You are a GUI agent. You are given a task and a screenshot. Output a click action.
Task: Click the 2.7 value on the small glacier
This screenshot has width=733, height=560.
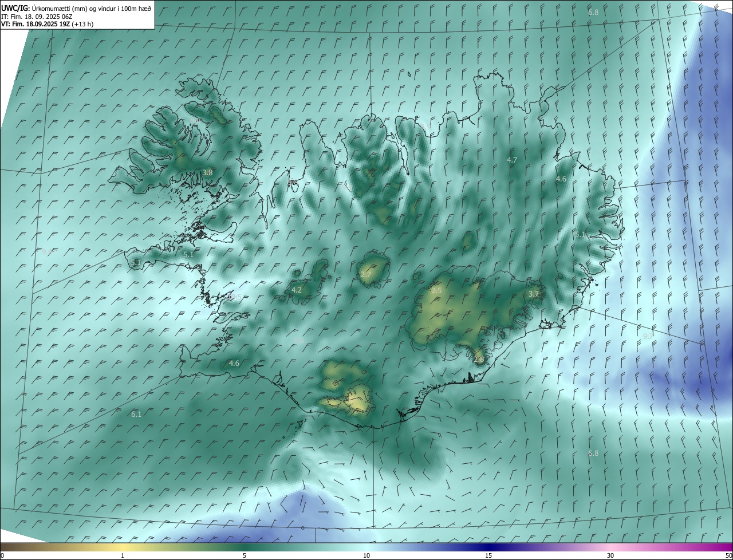coord(365,275)
